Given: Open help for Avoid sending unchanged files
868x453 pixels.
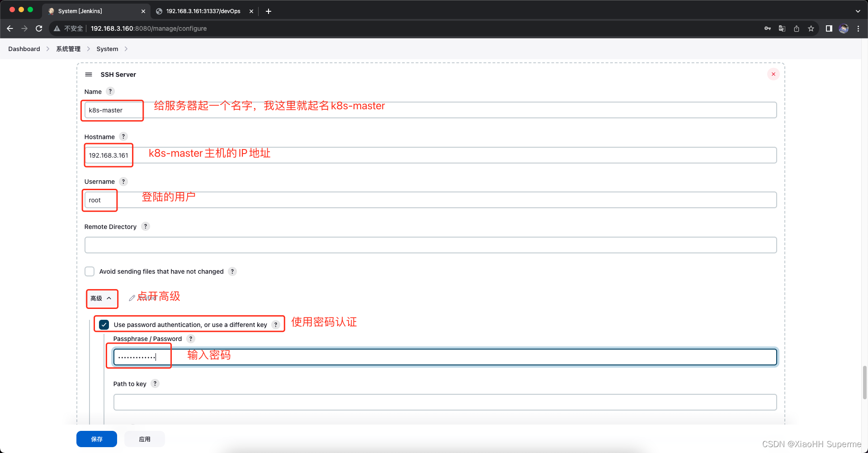Looking at the screenshot, I should (x=232, y=271).
